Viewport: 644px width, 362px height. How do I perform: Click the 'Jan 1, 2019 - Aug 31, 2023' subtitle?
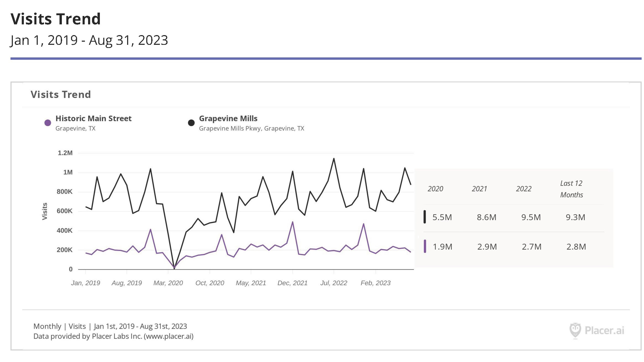[x=89, y=40]
